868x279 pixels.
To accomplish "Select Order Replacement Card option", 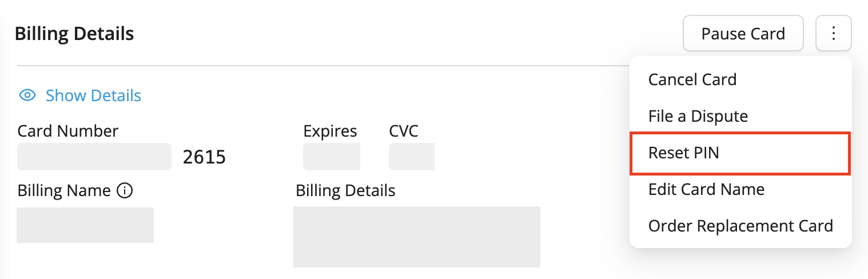I will [x=740, y=226].
